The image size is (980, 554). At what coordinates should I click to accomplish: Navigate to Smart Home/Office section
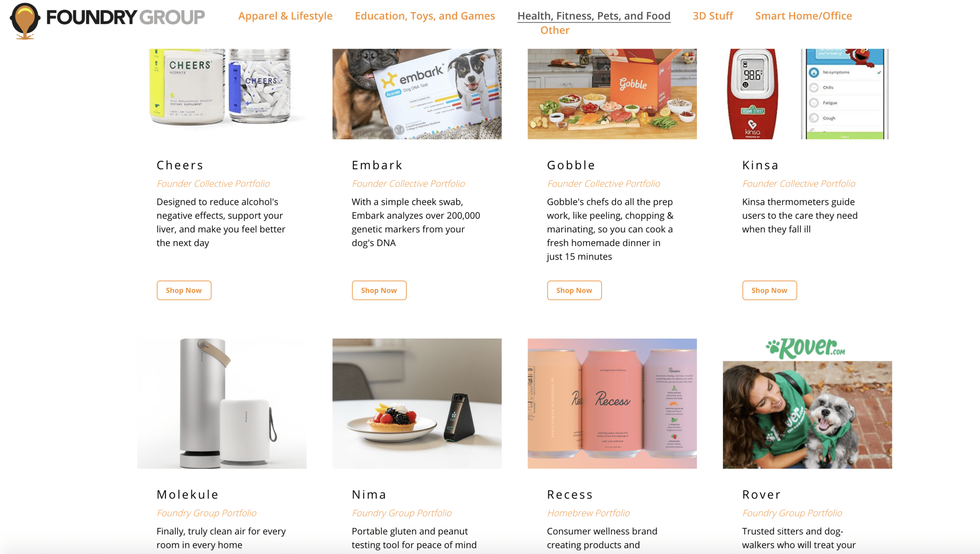803,16
